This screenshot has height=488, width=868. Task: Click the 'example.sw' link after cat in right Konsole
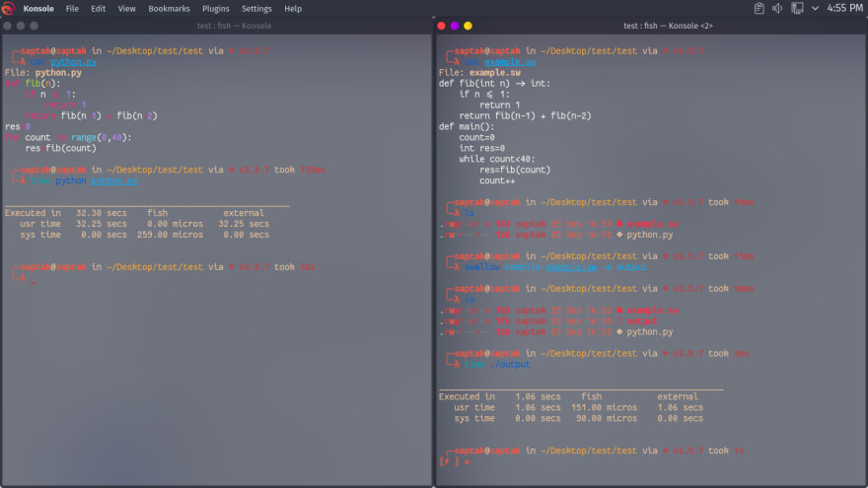tap(510, 62)
